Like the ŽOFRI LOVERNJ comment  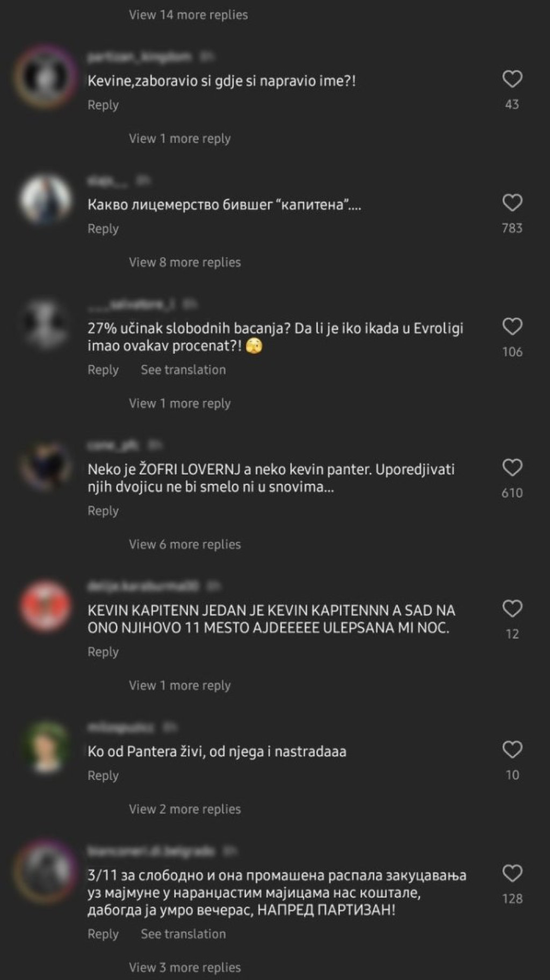pyautogui.click(x=512, y=468)
